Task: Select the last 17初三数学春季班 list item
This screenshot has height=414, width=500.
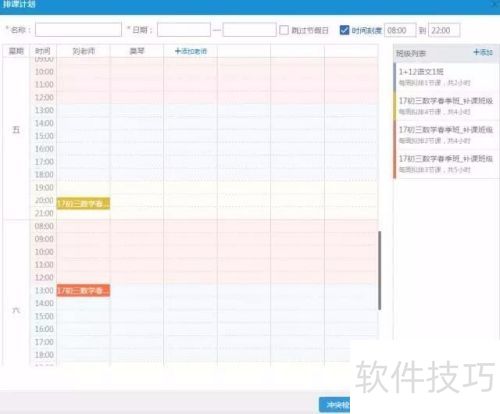Action: (x=447, y=164)
